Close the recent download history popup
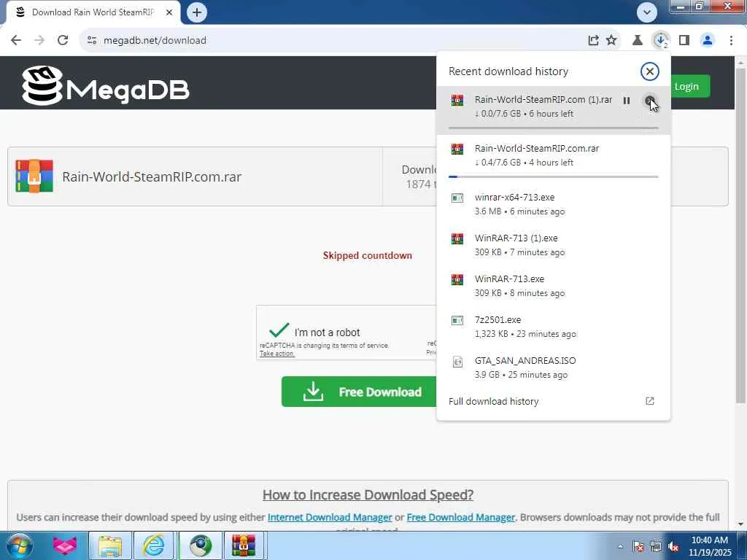The width and height of the screenshot is (747, 560). [x=649, y=71]
